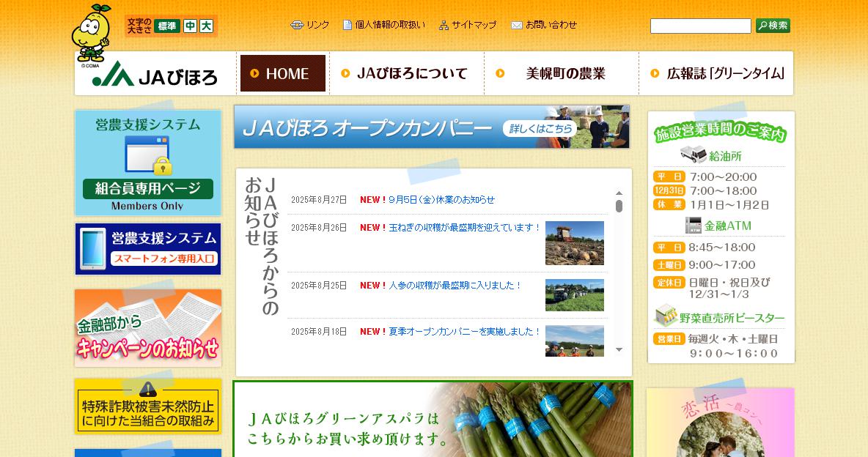Open the リンク page

(x=310, y=25)
